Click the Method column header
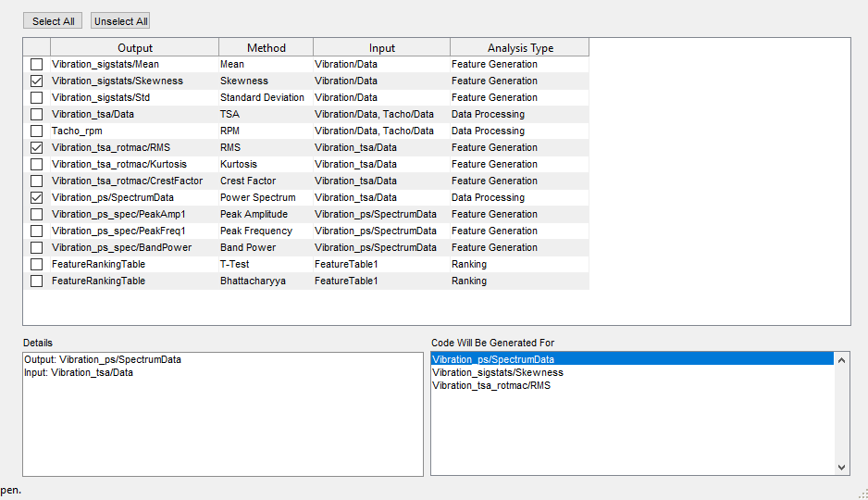Screen dimensions: 868x500 click(266, 48)
